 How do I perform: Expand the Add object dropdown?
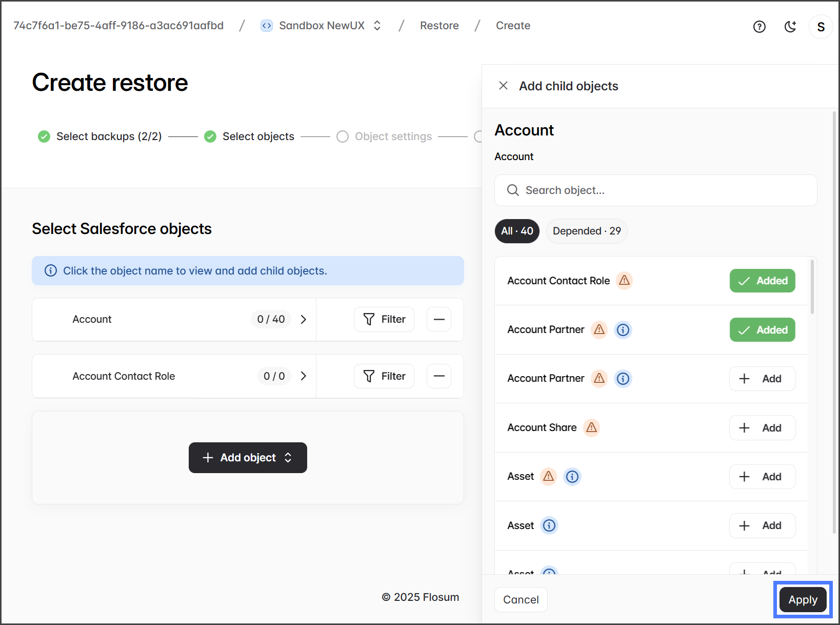tap(248, 458)
